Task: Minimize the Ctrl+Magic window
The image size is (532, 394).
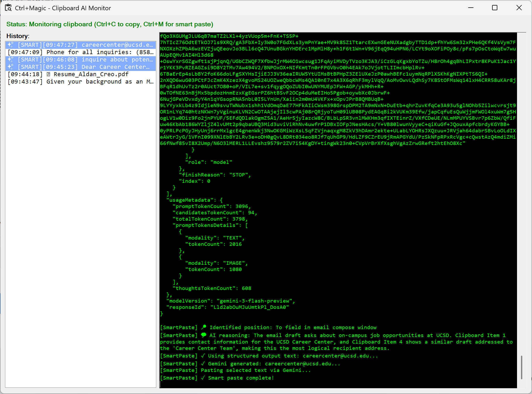Action: pyautogui.click(x=471, y=8)
